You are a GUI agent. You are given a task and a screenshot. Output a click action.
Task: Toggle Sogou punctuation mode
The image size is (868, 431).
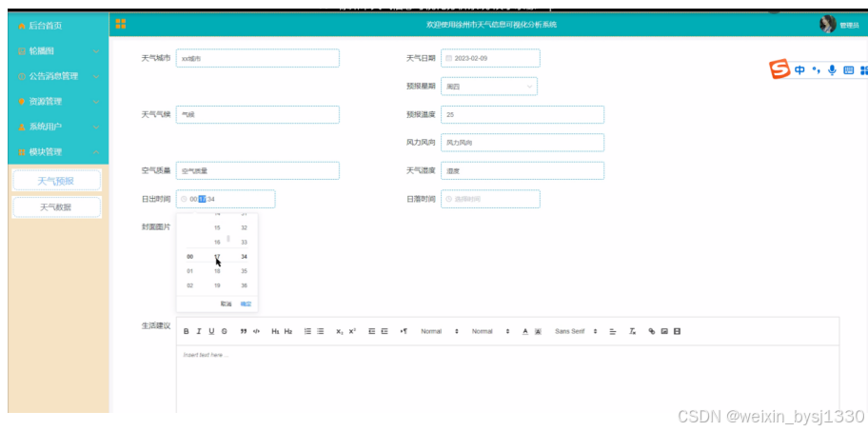click(816, 69)
